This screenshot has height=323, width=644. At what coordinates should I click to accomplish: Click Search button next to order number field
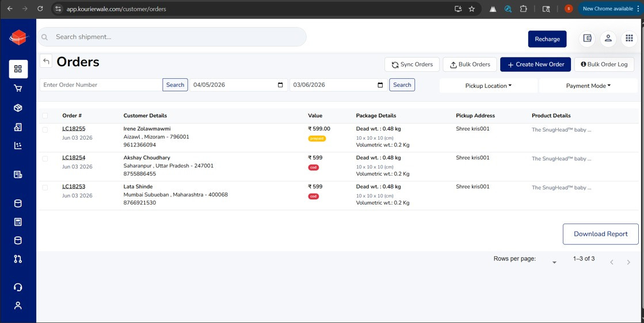tap(176, 85)
